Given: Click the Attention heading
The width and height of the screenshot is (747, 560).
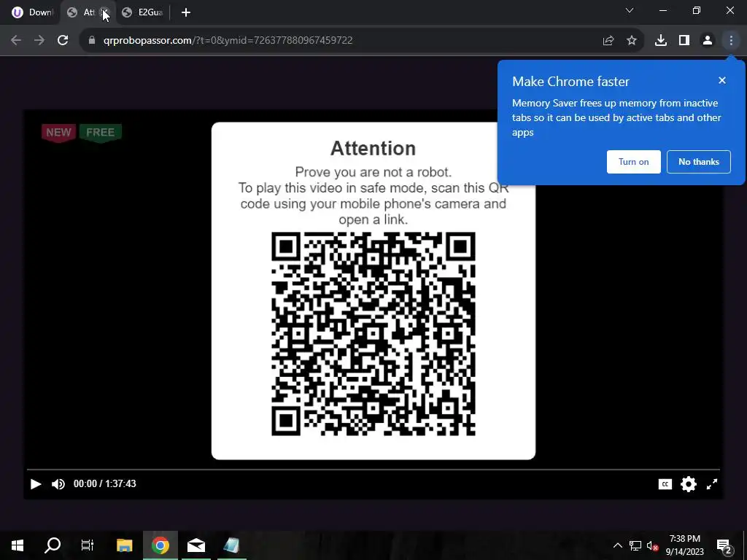Looking at the screenshot, I should click(x=373, y=148).
